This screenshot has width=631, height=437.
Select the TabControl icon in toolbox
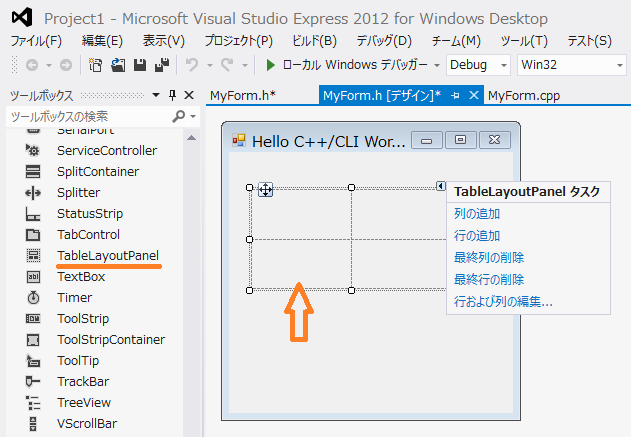point(33,235)
